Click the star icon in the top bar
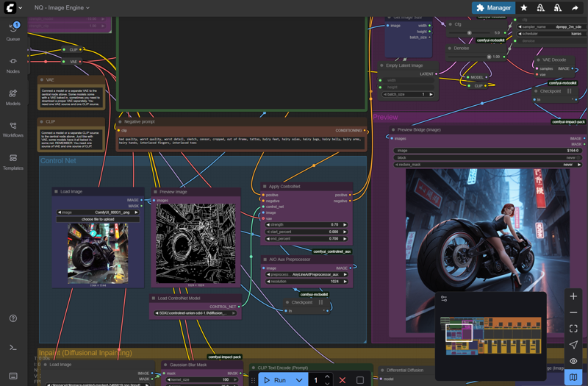This screenshot has width=588, height=386. point(524,8)
